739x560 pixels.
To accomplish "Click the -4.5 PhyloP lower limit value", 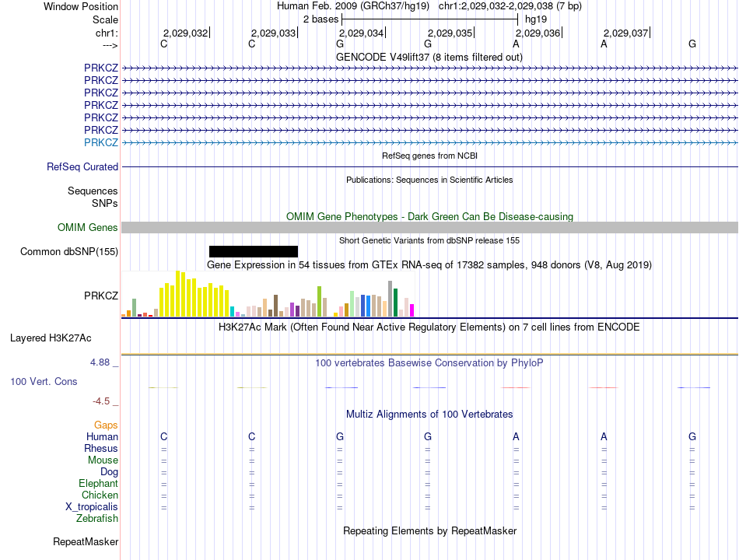I will 101,401.
